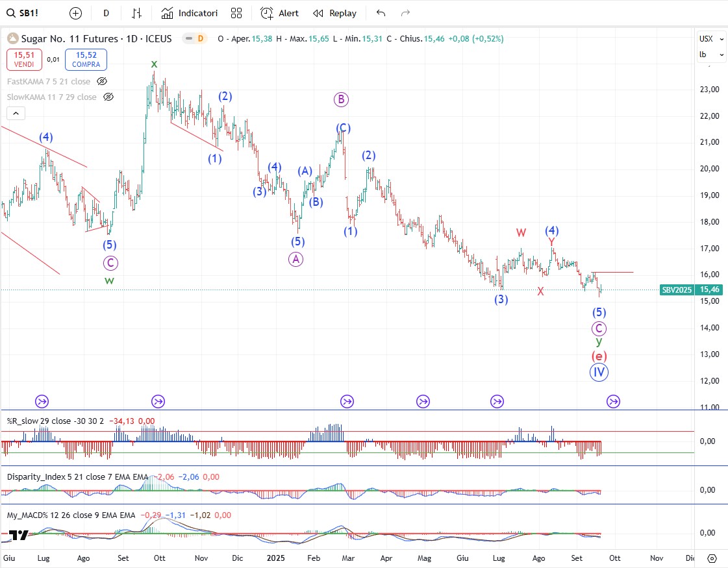Show the FastKAMA indicator via eye icon
Image resolution: width=728 pixels, height=568 pixels.
pyautogui.click(x=102, y=82)
